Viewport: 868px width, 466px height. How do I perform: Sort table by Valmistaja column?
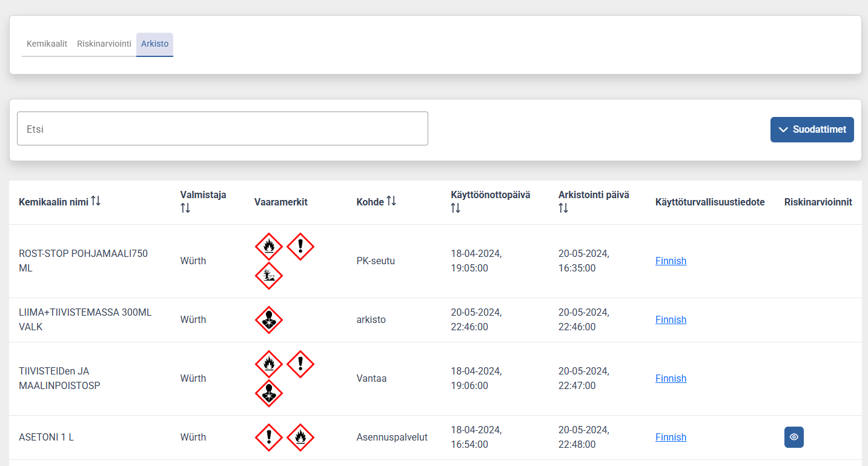pos(185,208)
